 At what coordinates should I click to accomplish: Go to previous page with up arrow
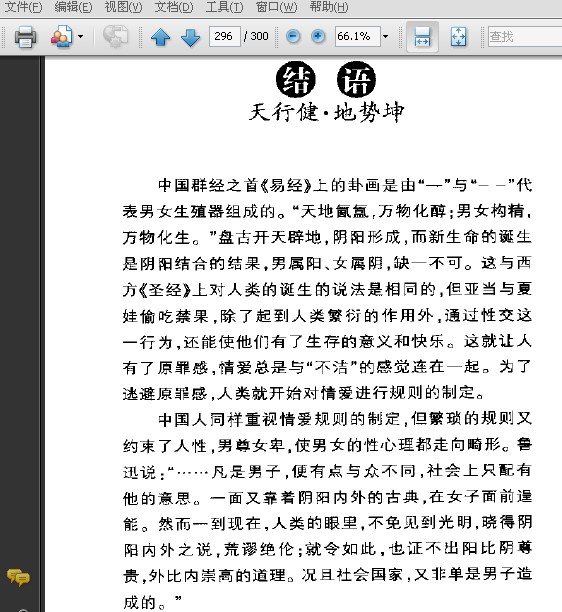click(x=160, y=37)
